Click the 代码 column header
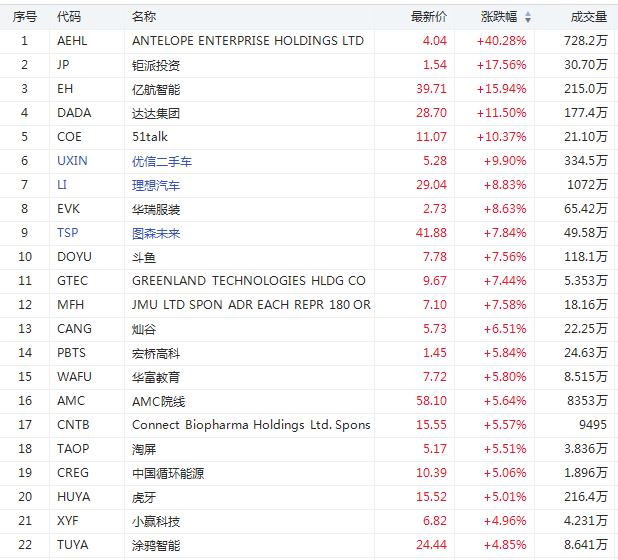This screenshot has width=618, height=560. (x=69, y=17)
